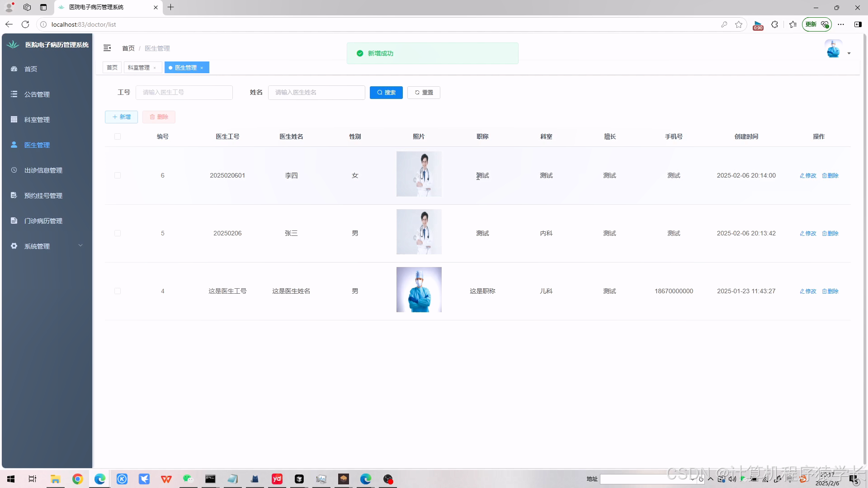Image resolution: width=868 pixels, height=488 pixels.
Task: Click 删除 for 这是医生姓名 row
Action: (x=830, y=291)
